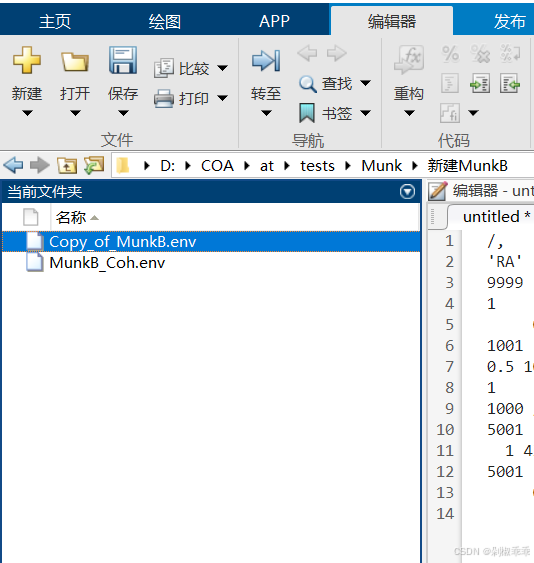
Task: Click the navigate back arrow in ribbon
Action: point(307,53)
